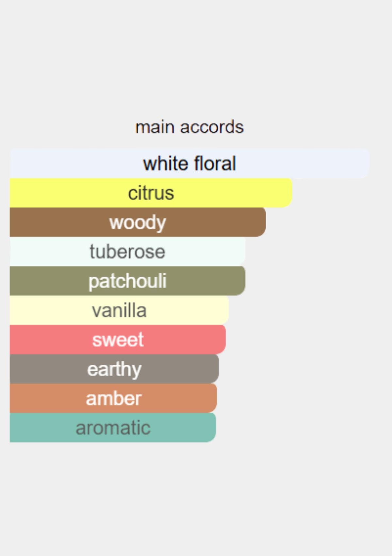Click the "citrus" text label
392x556 pixels.
151,193
